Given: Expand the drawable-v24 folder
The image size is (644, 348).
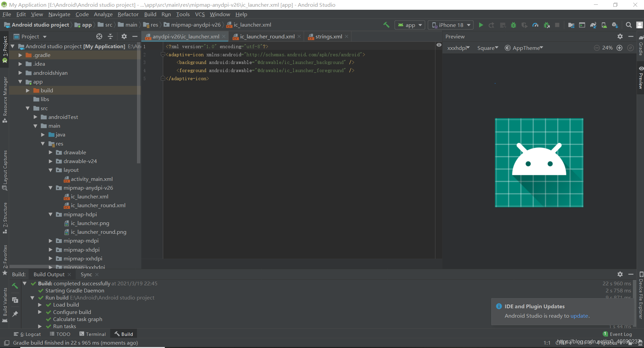Looking at the screenshot, I should [x=50, y=161].
